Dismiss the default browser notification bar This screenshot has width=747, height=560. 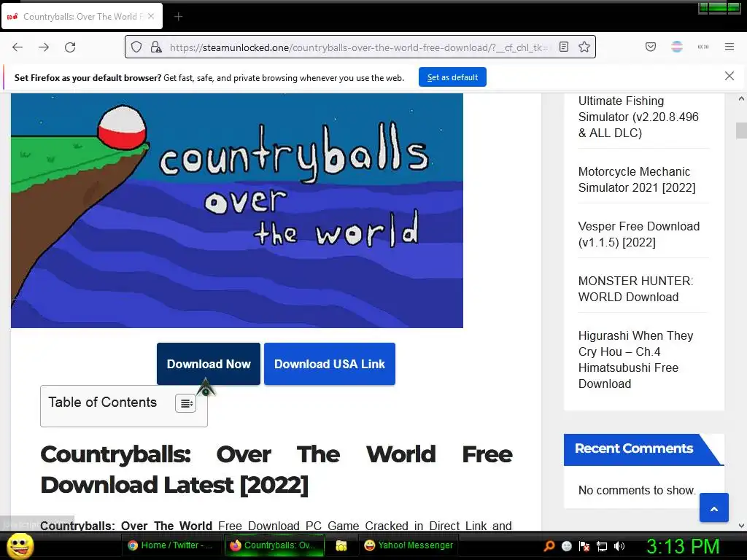coord(729,76)
